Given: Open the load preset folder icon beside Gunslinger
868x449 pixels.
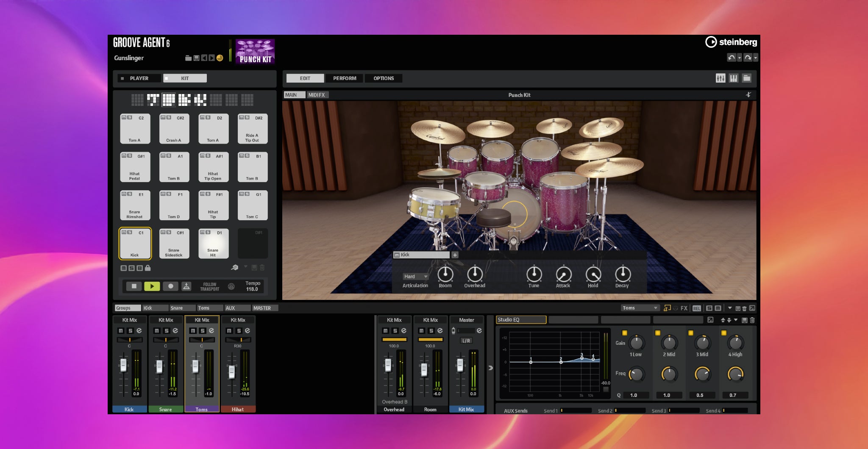Looking at the screenshot, I should (x=188, y=58).
